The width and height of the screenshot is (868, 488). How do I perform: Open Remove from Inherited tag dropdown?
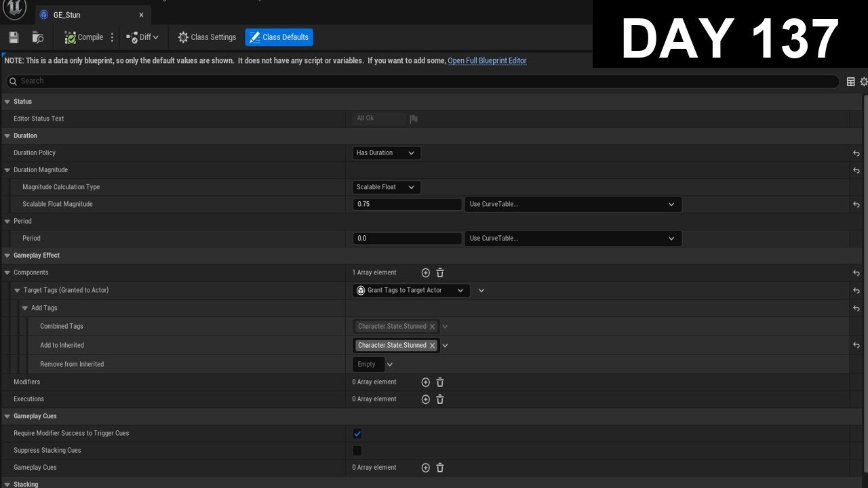pyautogui.click(x=390, y=365)
